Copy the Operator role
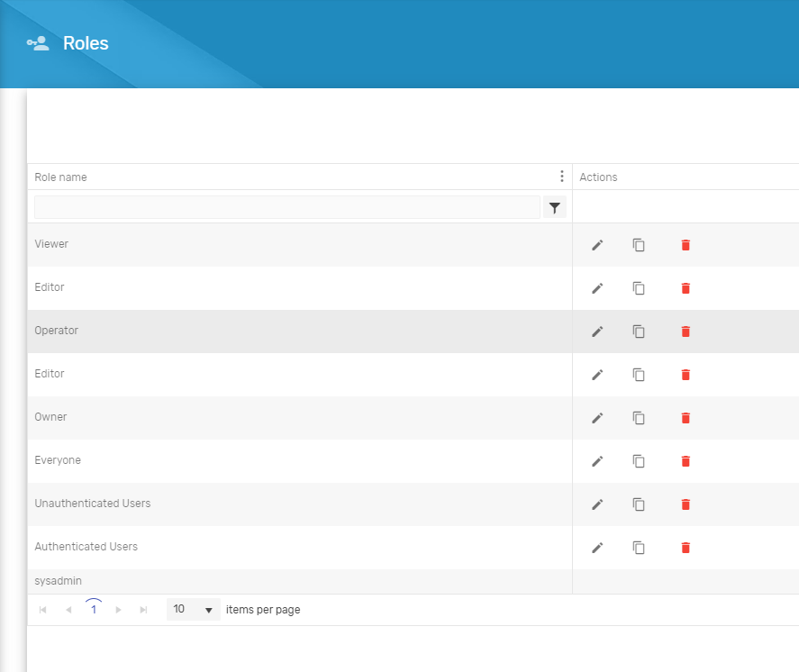This screenshot has width=799, height=672. coord(639,331)
